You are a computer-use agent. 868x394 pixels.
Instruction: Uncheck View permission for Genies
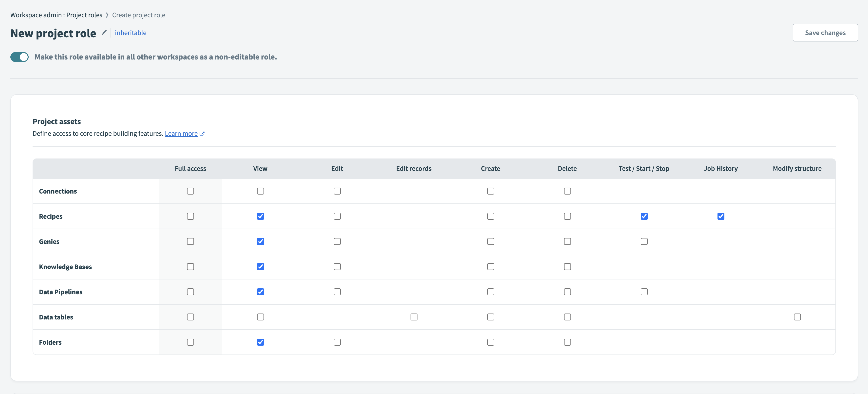tap(260, 241)
